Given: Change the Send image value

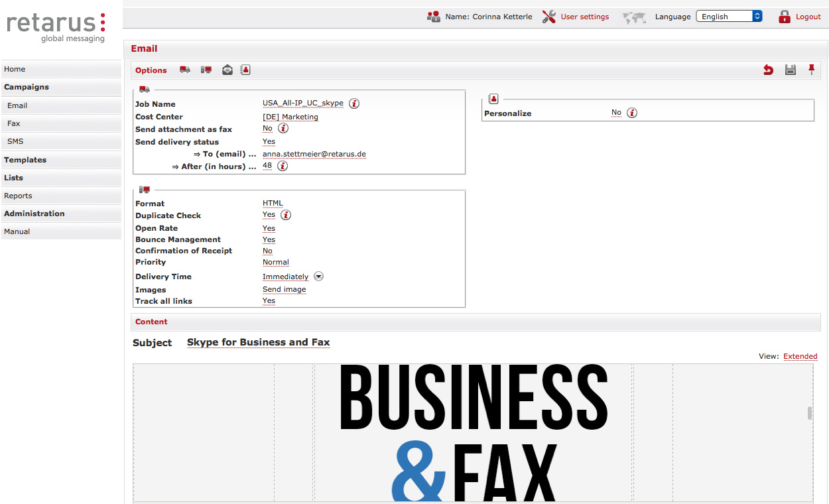Looking at the screenshot, I should click(x=285, y=289).
